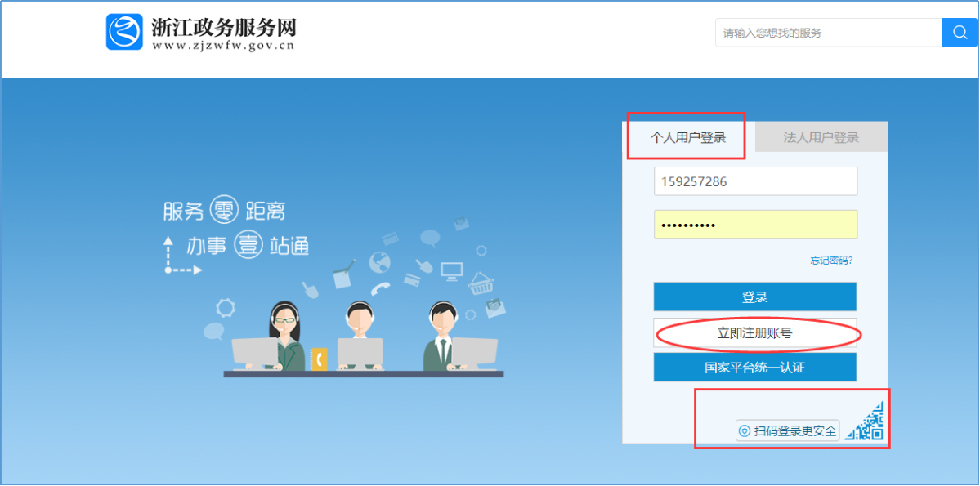Click the yellow password input field
980x486 pixels.
point(754,225)
